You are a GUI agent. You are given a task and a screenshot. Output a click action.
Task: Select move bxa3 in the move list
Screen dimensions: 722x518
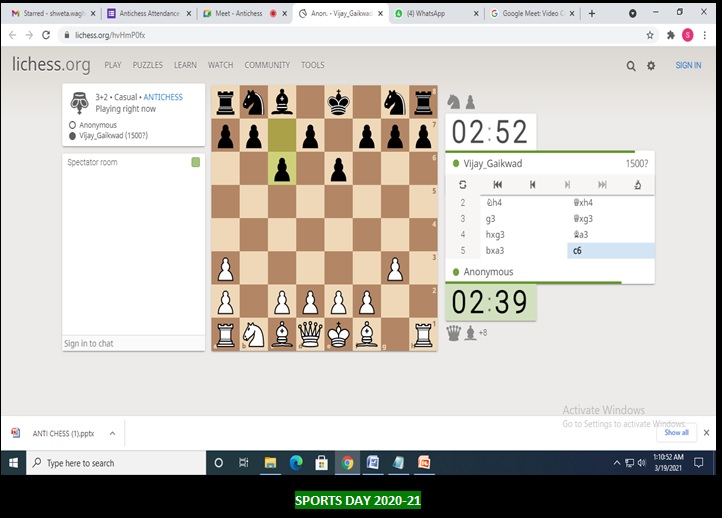(x=524, y=250)
